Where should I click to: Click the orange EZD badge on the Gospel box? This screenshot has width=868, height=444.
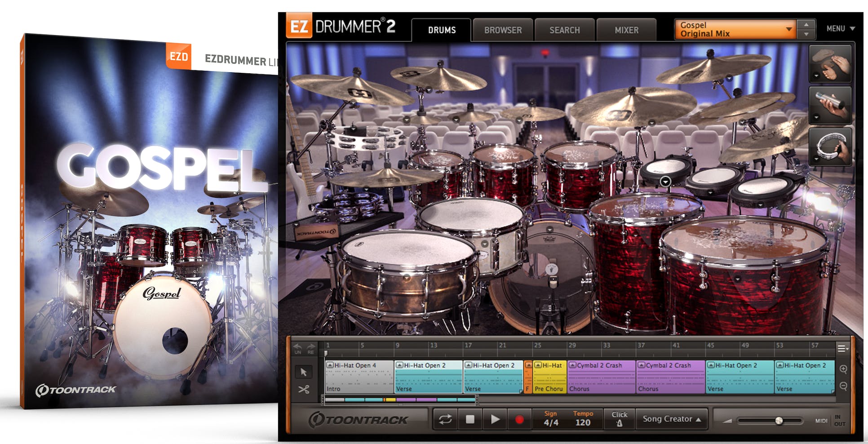[179, 57]
